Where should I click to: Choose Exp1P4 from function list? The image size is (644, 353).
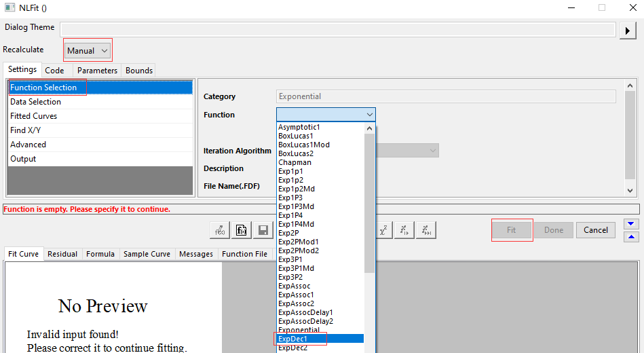pyautogui.click(x=321, y=216)
